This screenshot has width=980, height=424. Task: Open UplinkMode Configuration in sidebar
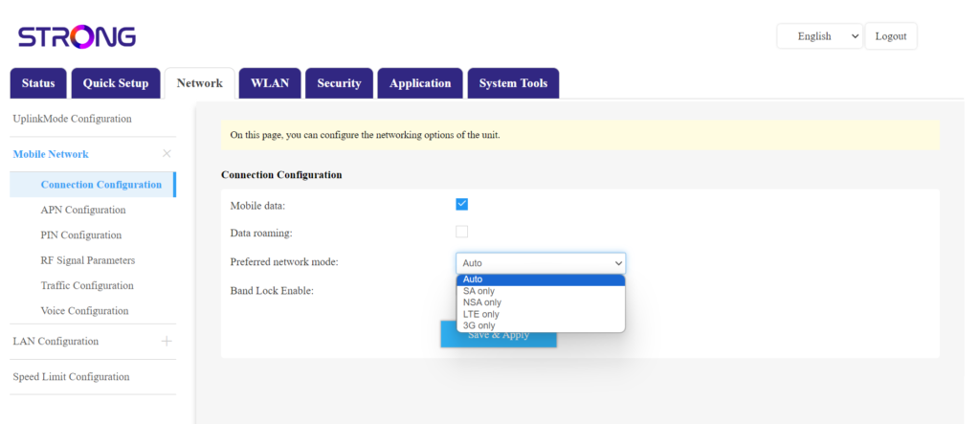coord(73,119)
